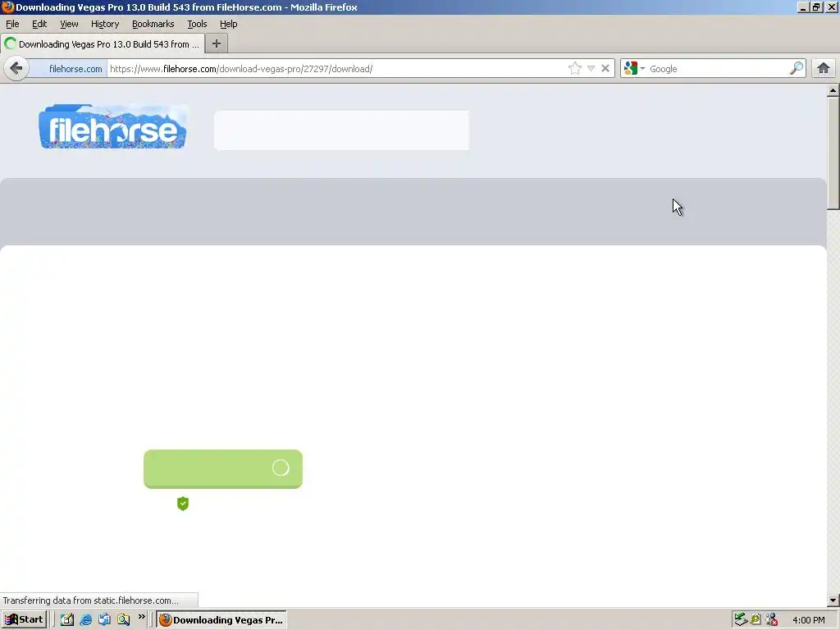The height and width of the screenshot is (630, 840).
Task: Click the Firefox icon in title bar
Action: tap(7, 7)
